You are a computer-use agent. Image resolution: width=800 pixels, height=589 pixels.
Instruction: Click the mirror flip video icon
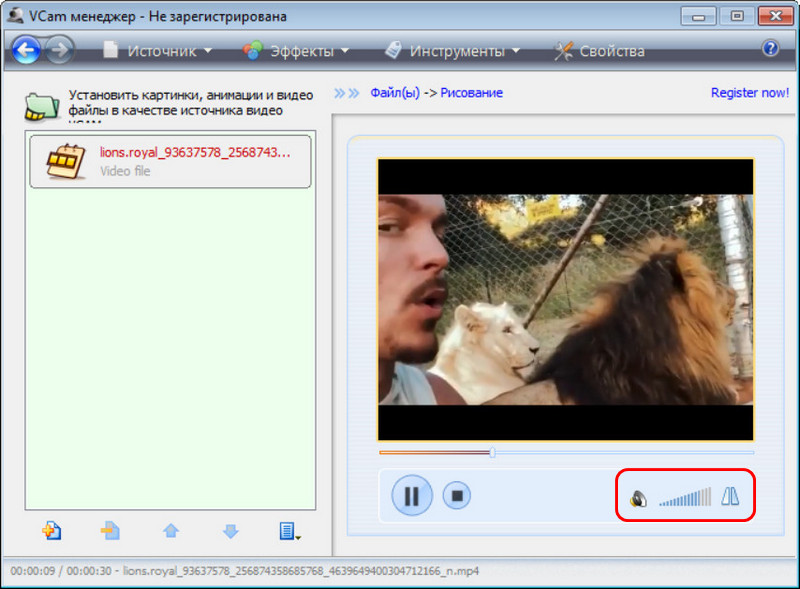click(730, 496)
